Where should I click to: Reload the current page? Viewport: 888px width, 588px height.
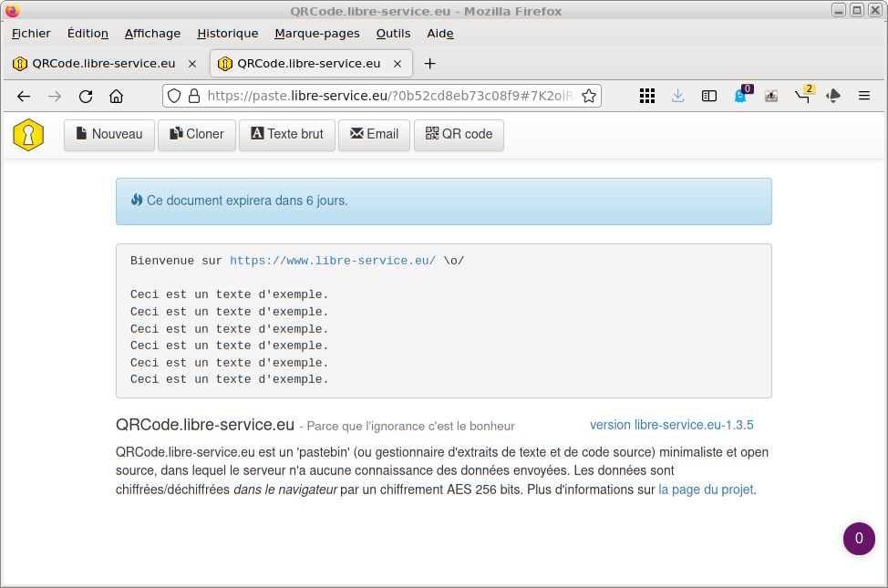86,96
